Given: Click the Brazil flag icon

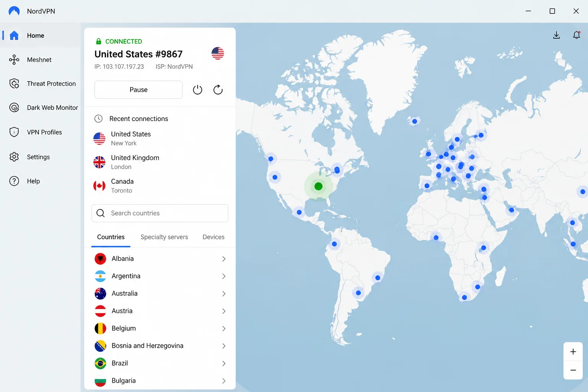Looking at the screenshot, I should pos(100,363).
